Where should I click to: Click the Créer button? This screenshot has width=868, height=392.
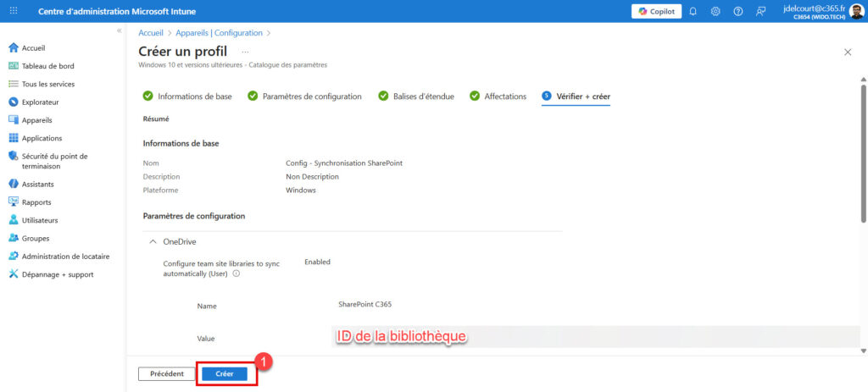click(225, 373)
